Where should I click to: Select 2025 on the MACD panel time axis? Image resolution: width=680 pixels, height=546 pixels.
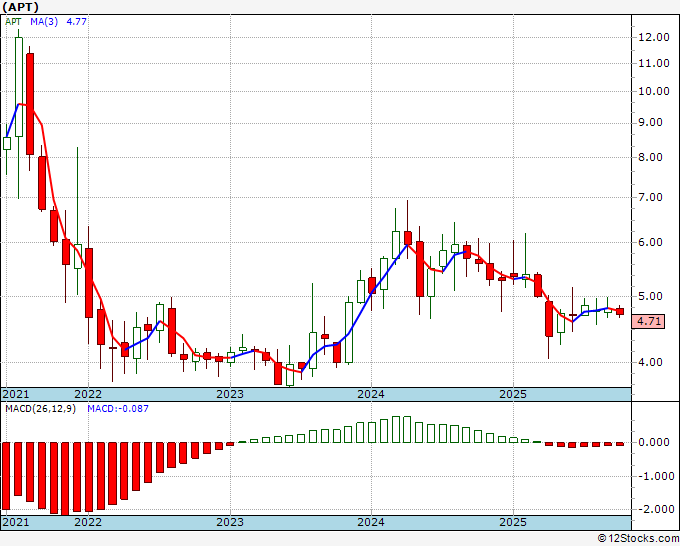click(513, 522)
